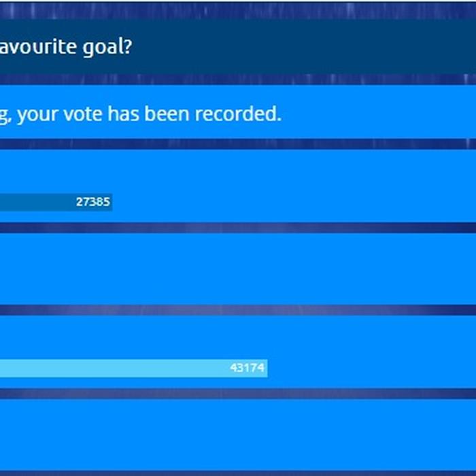
Task: Click the divider just below the 43174 panel
Action: (x=238, y=393)
